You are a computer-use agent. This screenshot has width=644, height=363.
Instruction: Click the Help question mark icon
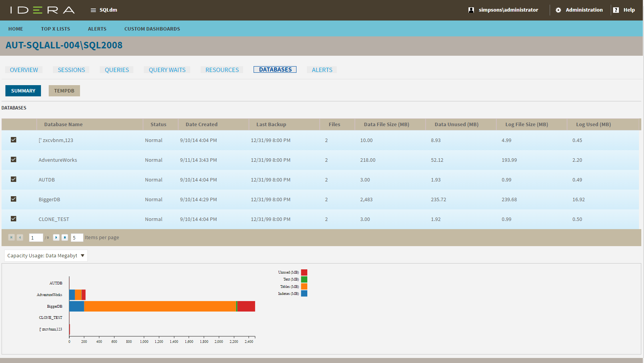click(616, 10)
